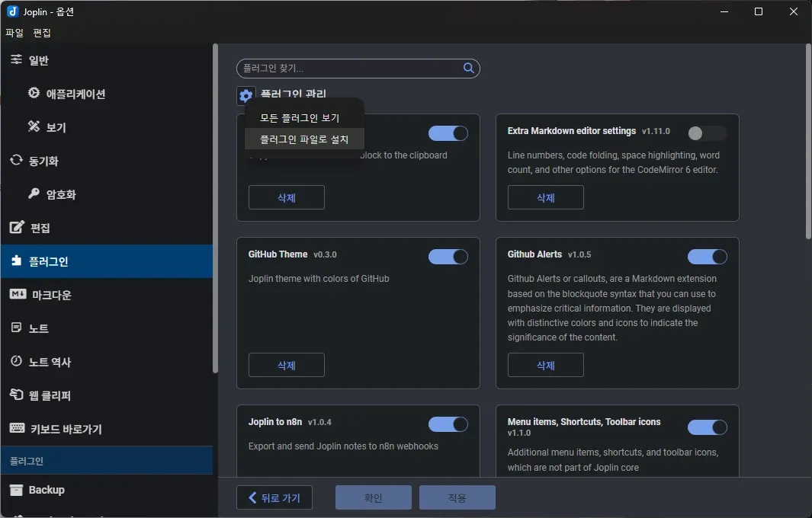Click the search magnifier icon

click(468, 69)
